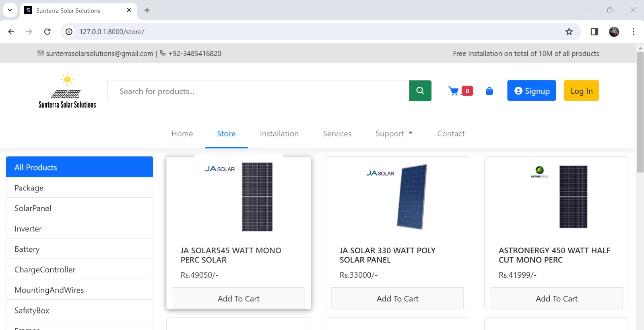Click the browser address bar URL
The image size is (644, 330).
111,32
